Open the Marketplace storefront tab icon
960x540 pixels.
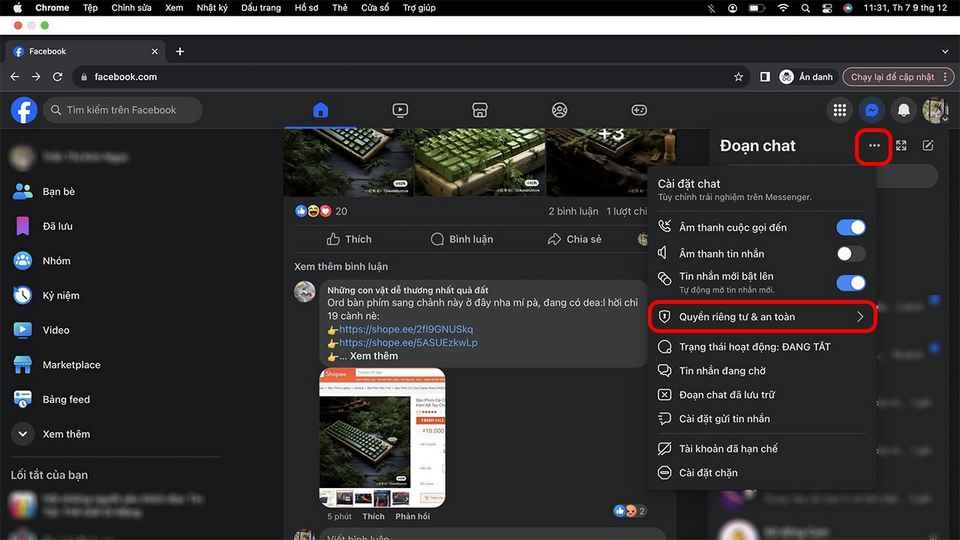480,110
